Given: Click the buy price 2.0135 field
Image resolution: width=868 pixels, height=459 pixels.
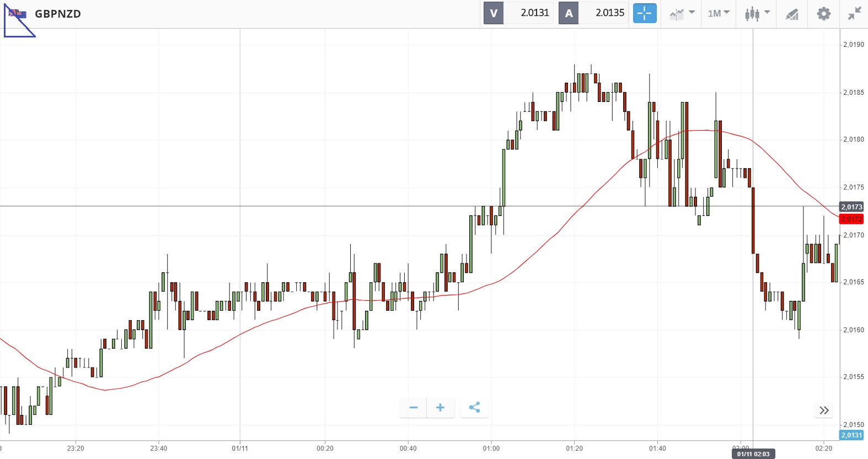Looking at the screenshot, I should click(x=609, y=13).
